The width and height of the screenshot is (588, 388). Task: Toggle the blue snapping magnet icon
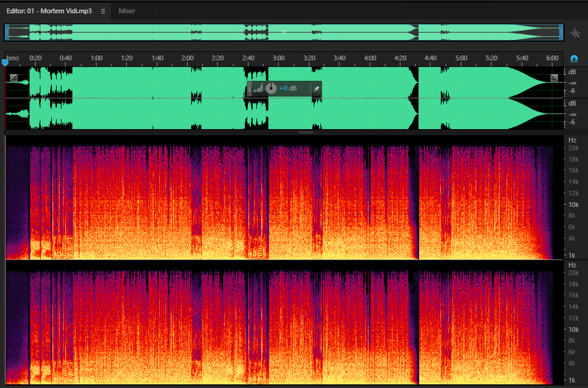coord(574,59)
